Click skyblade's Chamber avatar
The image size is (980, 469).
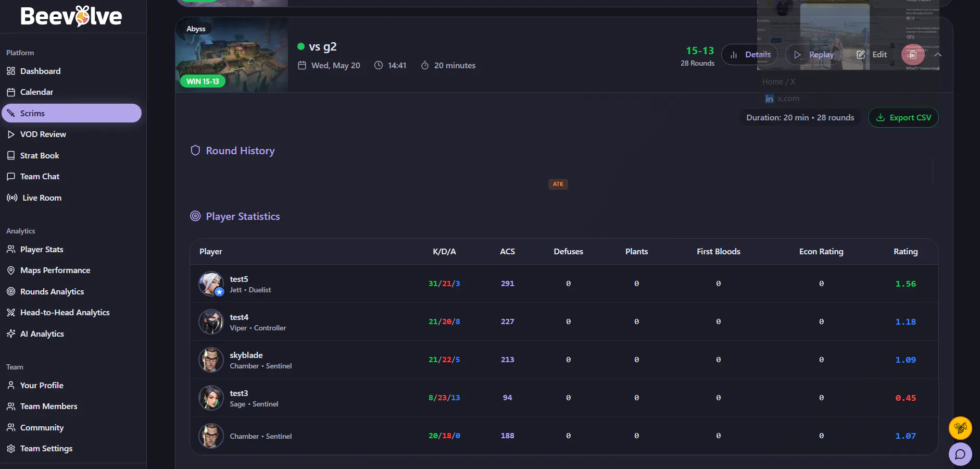click(x=211, y=360)
